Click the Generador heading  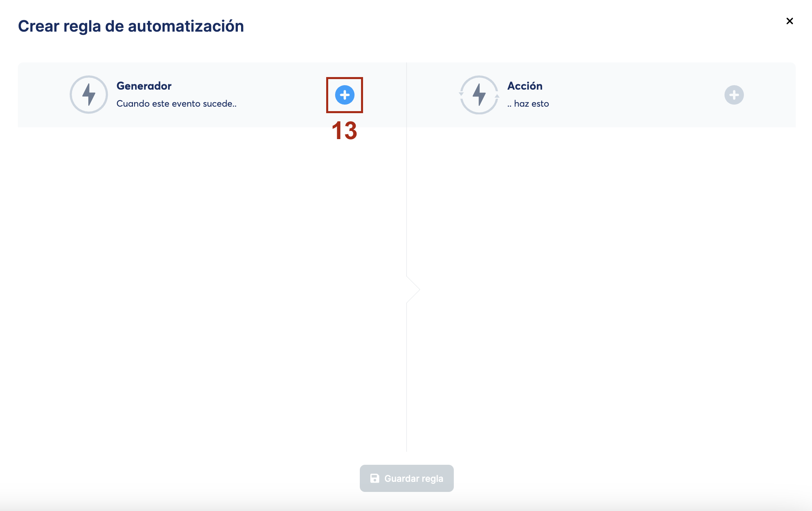(x=144, y=86)
